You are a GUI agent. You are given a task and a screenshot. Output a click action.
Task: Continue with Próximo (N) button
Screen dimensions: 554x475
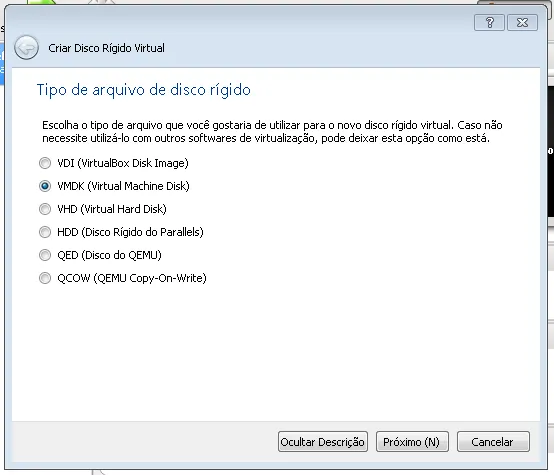click(x=412, y=442)
